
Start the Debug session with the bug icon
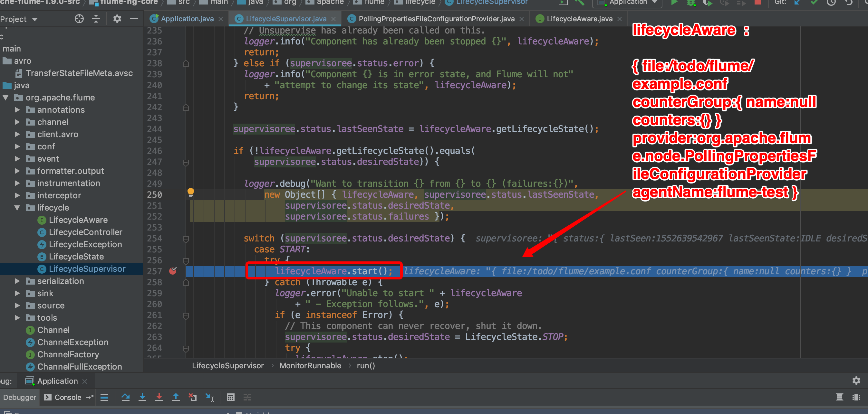click(x=691, y=3)
